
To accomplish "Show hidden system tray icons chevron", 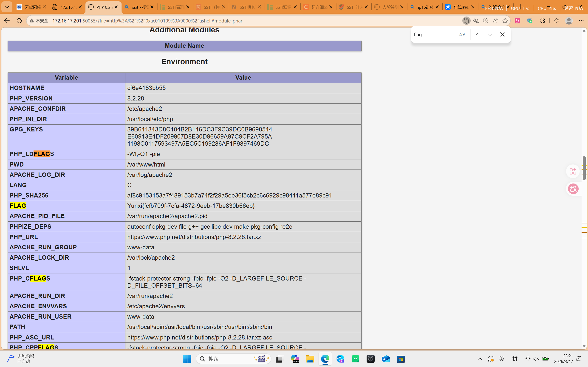I will click(480, 359).
